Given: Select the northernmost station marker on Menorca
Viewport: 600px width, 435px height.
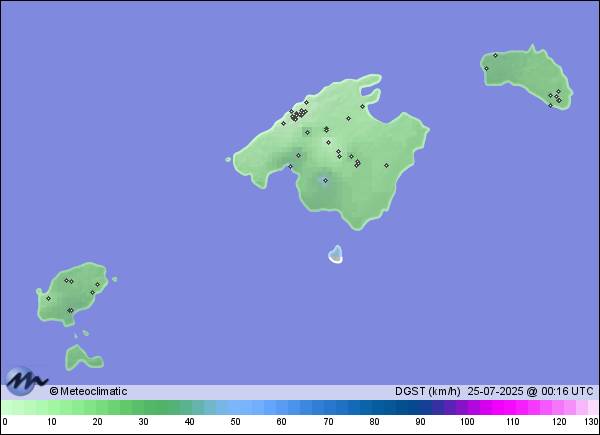Looking at the screenshot, I should pyautogui.click(x=495, y=55).
